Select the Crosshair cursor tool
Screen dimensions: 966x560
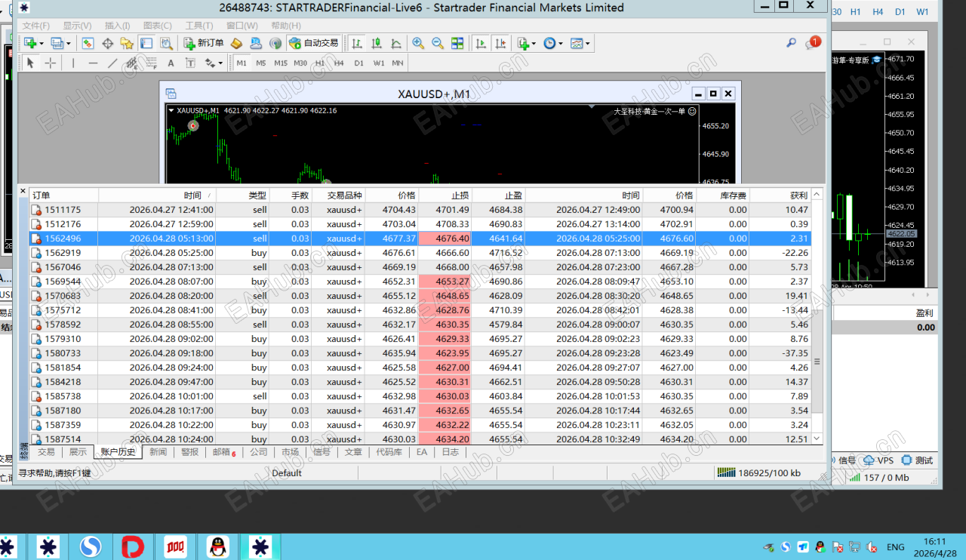click(x=50, y=63)
